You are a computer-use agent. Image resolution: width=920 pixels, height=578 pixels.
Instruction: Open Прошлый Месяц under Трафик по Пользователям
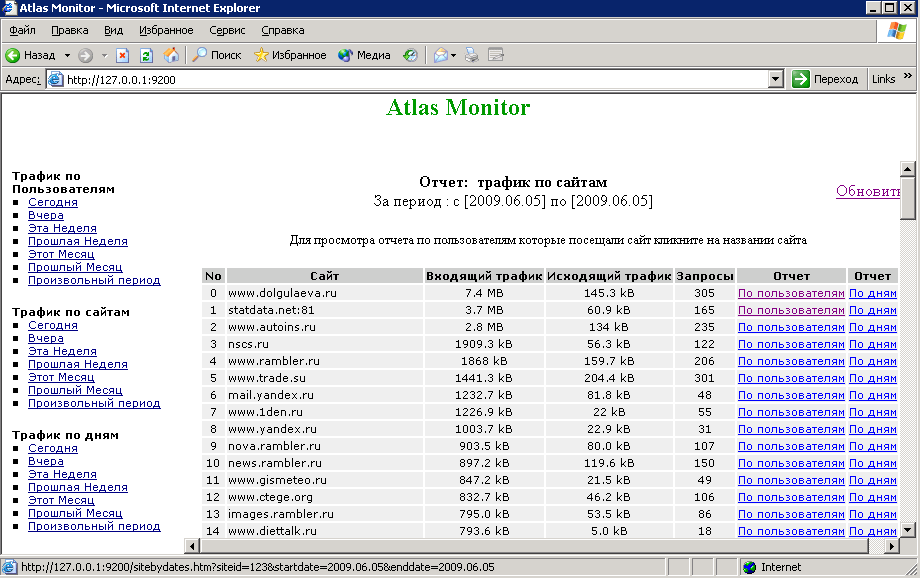75,267
